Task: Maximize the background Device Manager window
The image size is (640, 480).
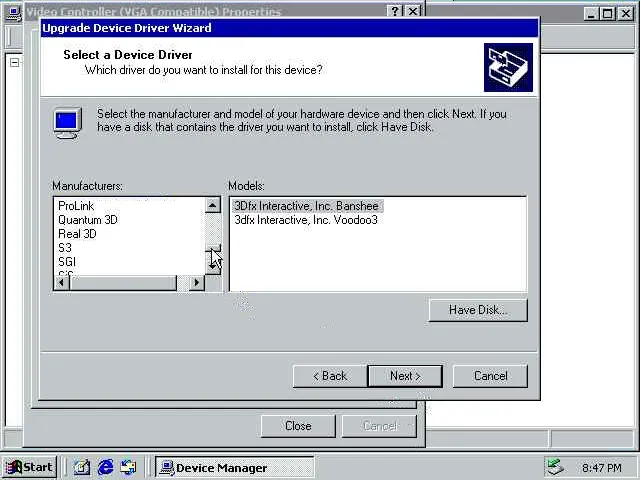Action: click(x=607, y=14)
